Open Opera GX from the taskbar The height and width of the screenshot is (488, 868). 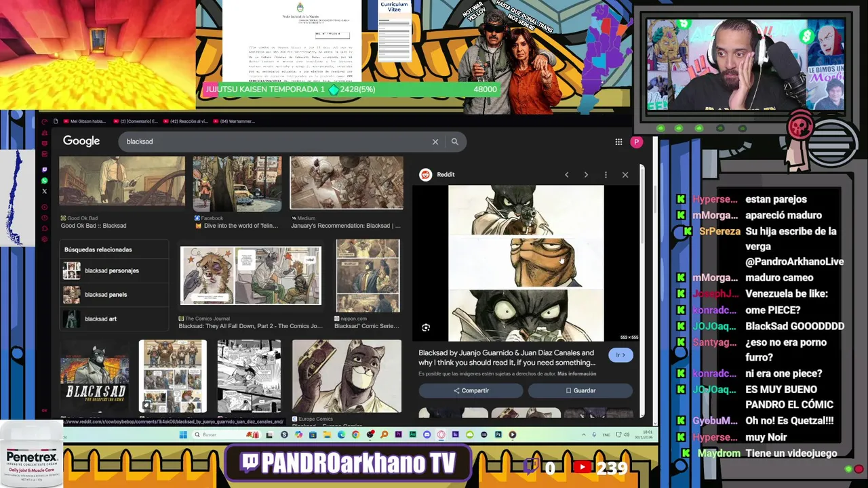[x=441, y=434]
